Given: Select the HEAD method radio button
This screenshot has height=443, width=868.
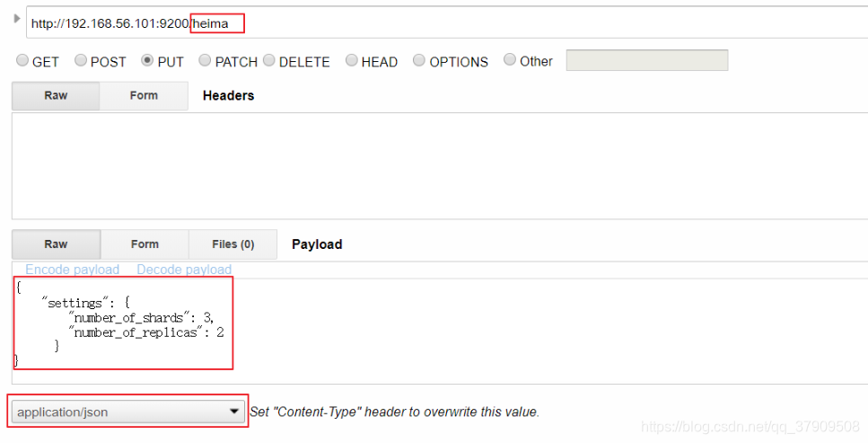Looking at the screenshot, I should (x=352, y=60).
